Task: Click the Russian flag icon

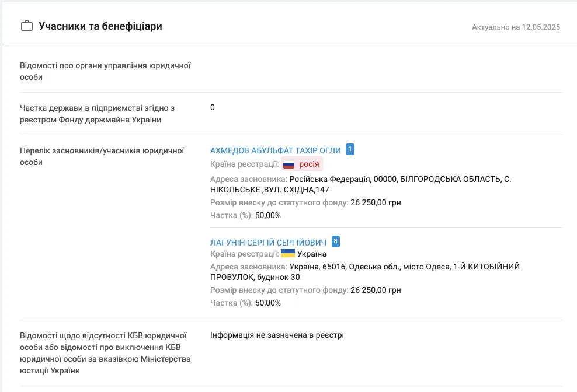Action: 289,164
